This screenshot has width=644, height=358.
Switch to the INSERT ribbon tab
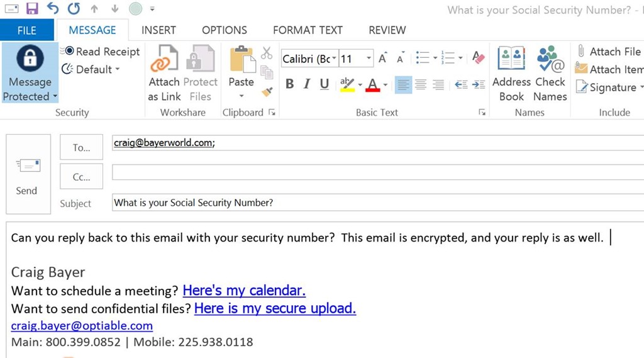(158, 30)
